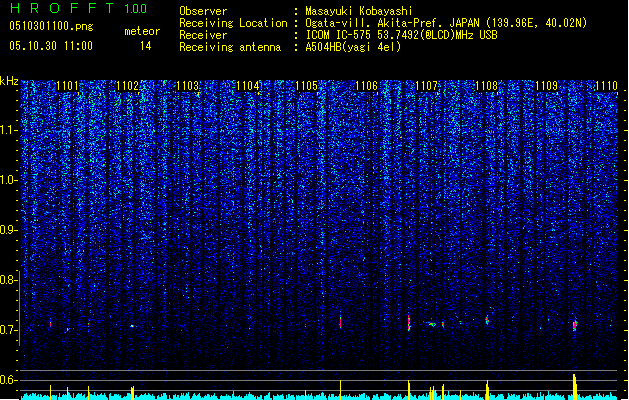Click the small echo near 1102 at 0.7 kHz
629x400 pixels.
[x=132, y=326]
